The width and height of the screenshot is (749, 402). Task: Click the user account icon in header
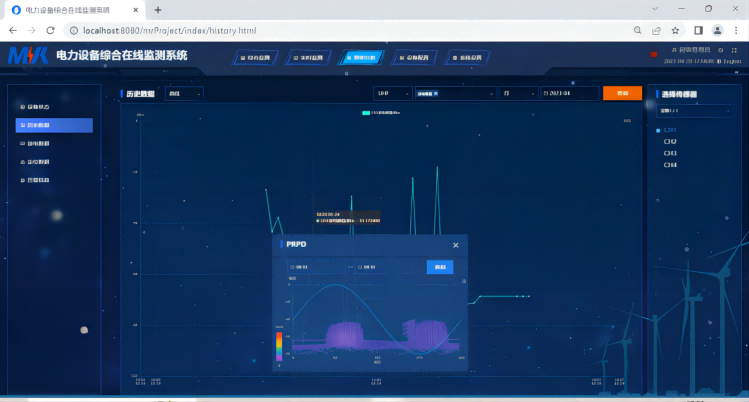(x=675, y=49)
